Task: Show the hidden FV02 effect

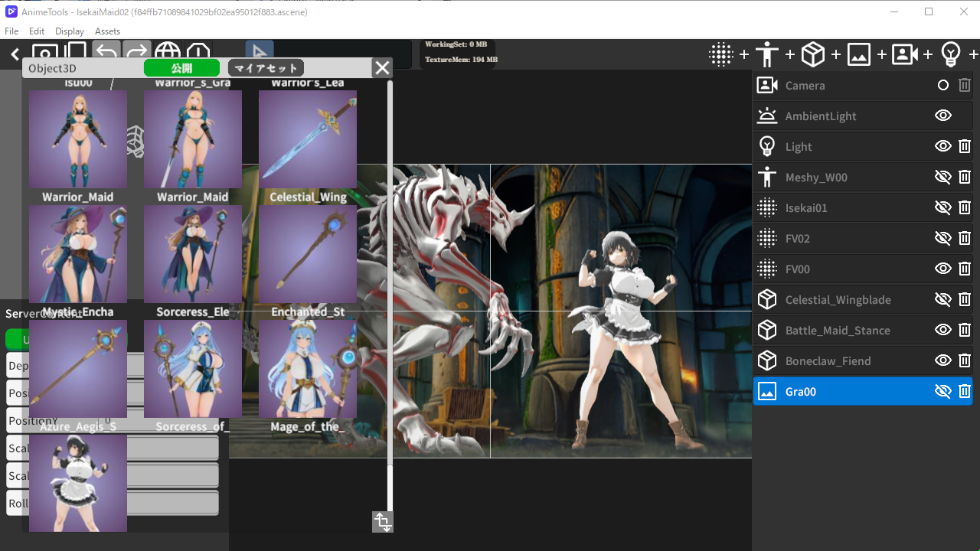Action: [943, 238]
